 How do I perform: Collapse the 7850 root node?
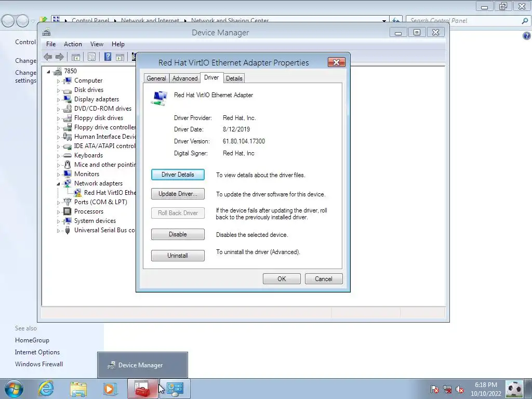click(48, 72)
